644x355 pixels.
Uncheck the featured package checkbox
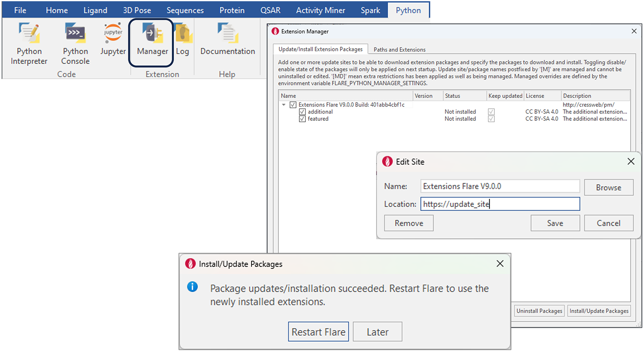pos(302,119)
